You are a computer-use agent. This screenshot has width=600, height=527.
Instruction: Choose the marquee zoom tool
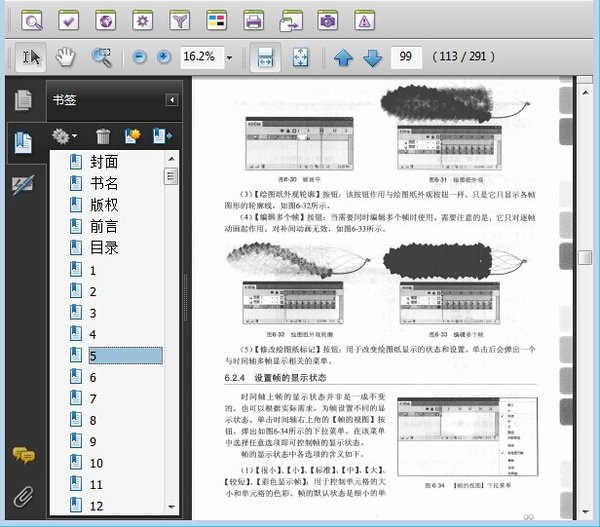101,57
